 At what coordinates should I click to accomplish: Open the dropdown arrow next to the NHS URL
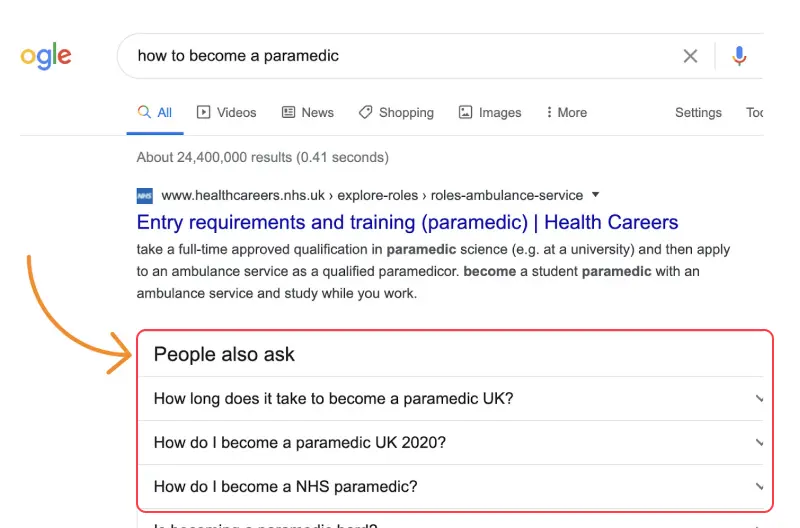pyautogui.click(x=596, y=195)
